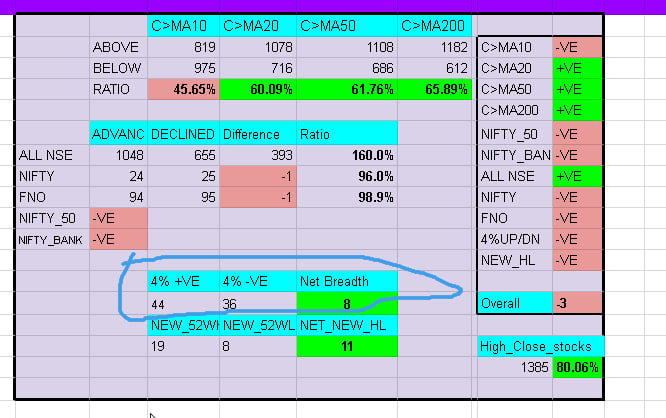Select the C>MA50 header cell in the top row
The height and width of the screenshot is (418, 666).
click(347, 26)
